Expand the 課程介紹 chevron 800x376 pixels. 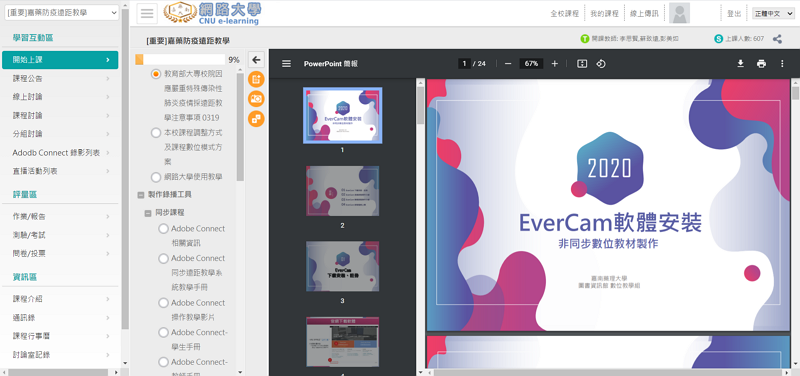tap(108, 299)
